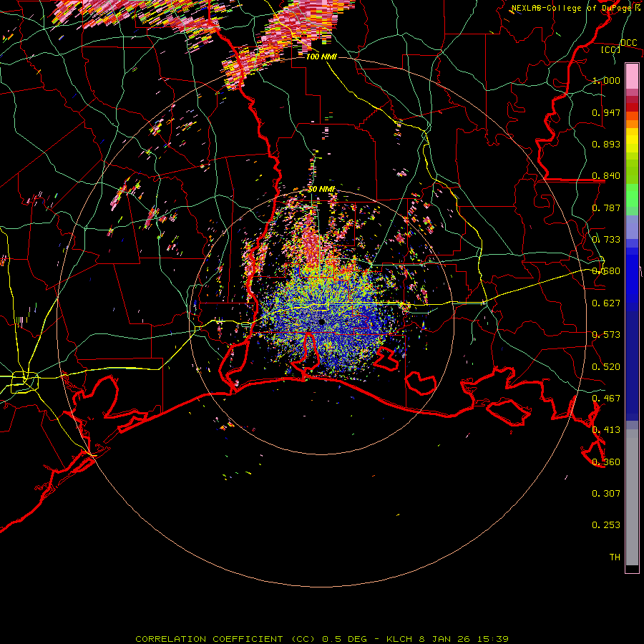Select the 0.360 legend value
The width and height of the screenshot is (644, 644).
click(606, 462)
